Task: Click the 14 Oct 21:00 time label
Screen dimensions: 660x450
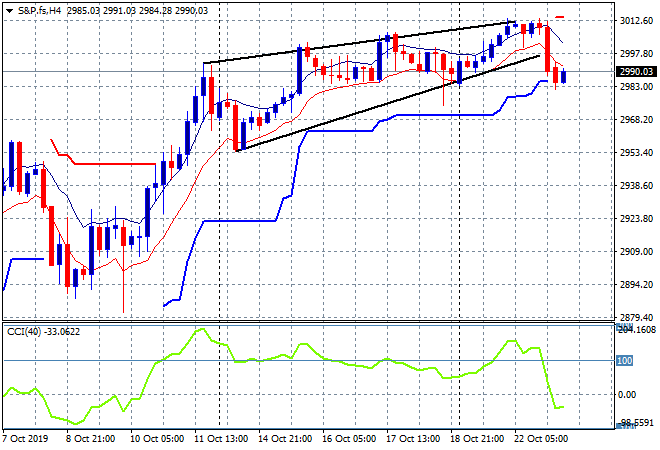Action: pyautogui.click(x=285, y=439)
